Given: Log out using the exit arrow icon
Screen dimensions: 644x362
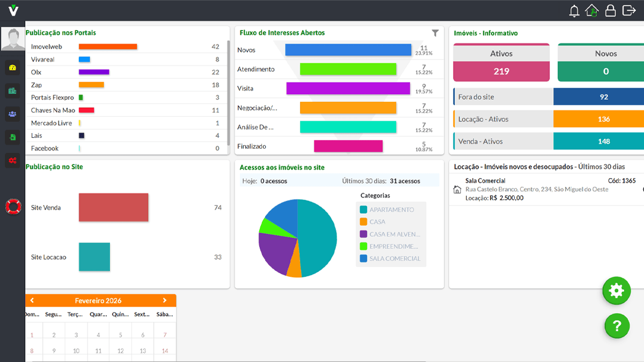Looking at the screenshot, I should [x=629, y=10].
